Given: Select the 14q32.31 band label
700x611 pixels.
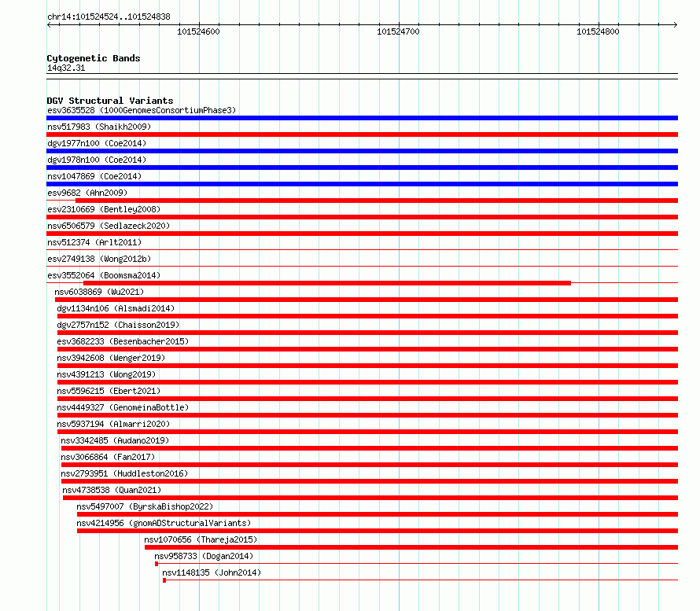Looking at the screenshot, I should pyautogui.click(x=66, y=68).
